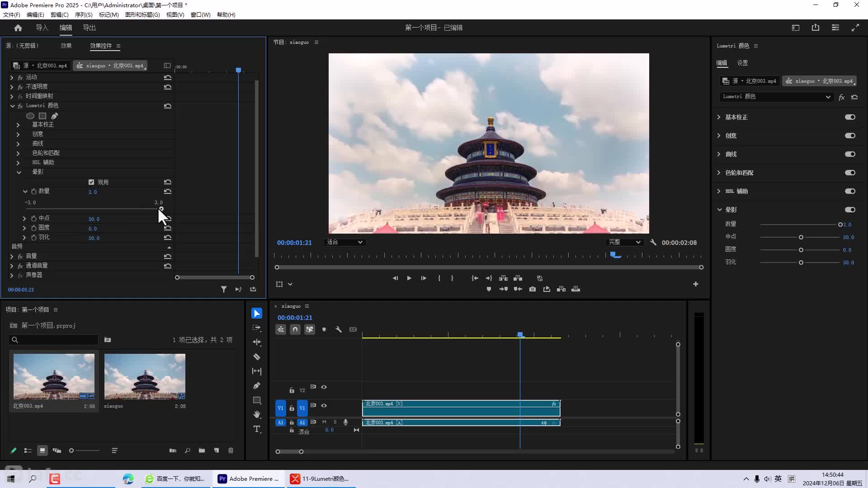Open 文件(F) menu
Viewport: 868px width, 488px height.
coord(12,14)
